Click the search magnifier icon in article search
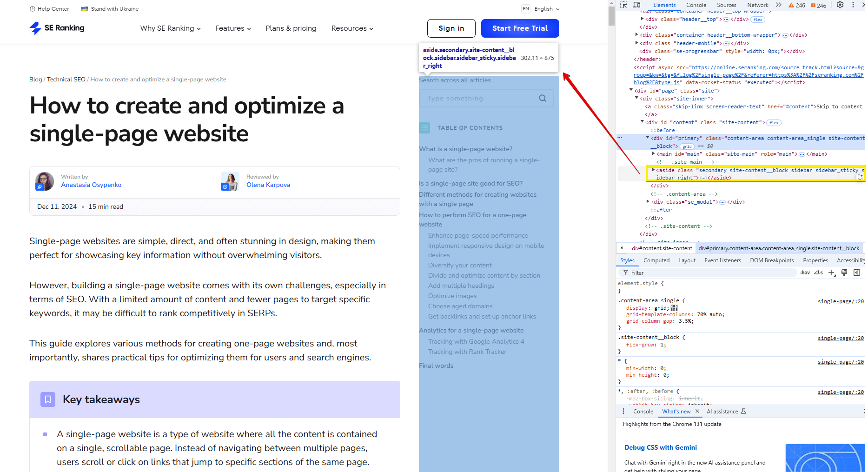The width and height of the screenshot is (868, 472). [x=543, y=98]
